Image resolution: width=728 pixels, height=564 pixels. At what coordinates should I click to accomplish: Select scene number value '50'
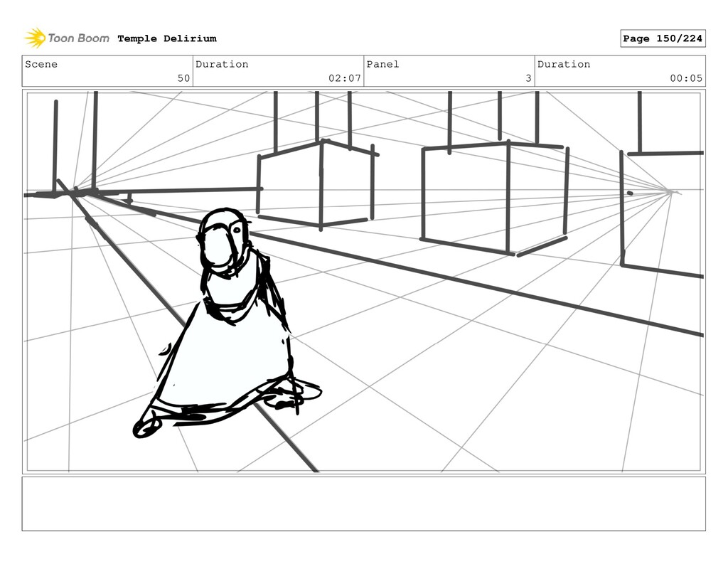point(184,78)
